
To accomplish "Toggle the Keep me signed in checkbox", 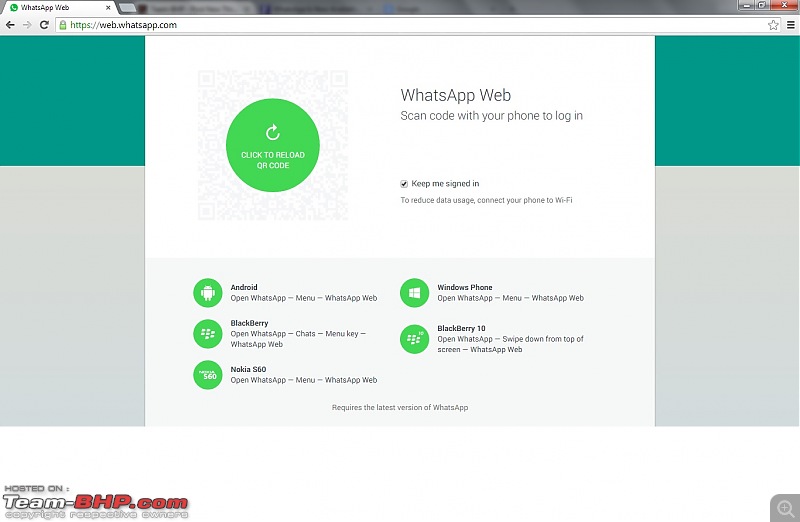I will tap(404, 184).
